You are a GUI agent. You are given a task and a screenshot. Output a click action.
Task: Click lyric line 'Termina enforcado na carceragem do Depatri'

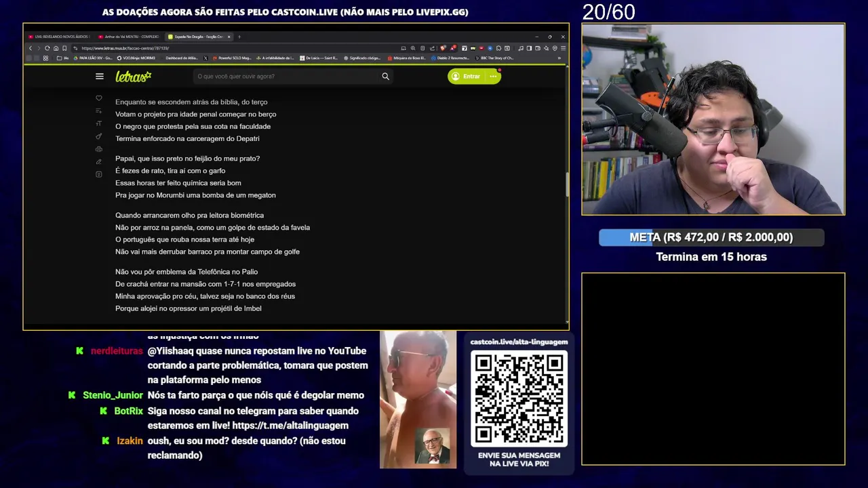[x=187, y=138]
